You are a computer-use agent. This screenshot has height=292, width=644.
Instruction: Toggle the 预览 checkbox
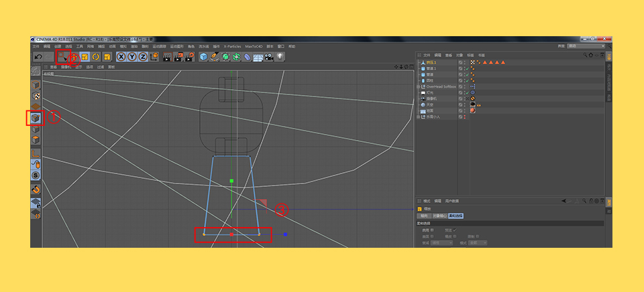[x=455, y=230]
